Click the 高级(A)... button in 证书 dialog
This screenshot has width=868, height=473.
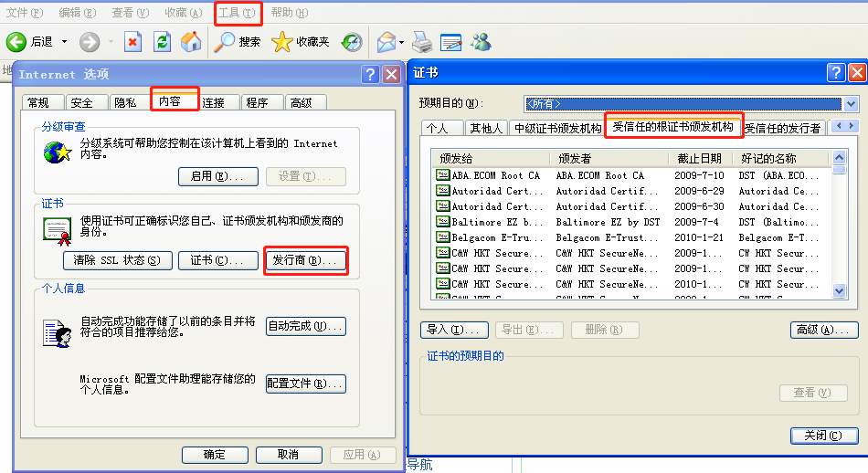[x=824, y=330]
